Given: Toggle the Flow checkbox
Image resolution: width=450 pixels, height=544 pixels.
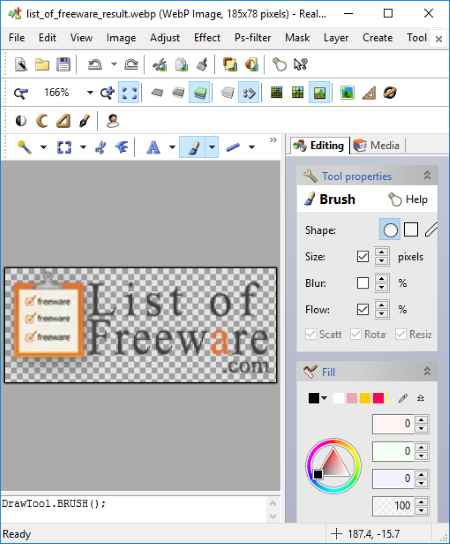Looking at the screenshot, I should 363,309.
